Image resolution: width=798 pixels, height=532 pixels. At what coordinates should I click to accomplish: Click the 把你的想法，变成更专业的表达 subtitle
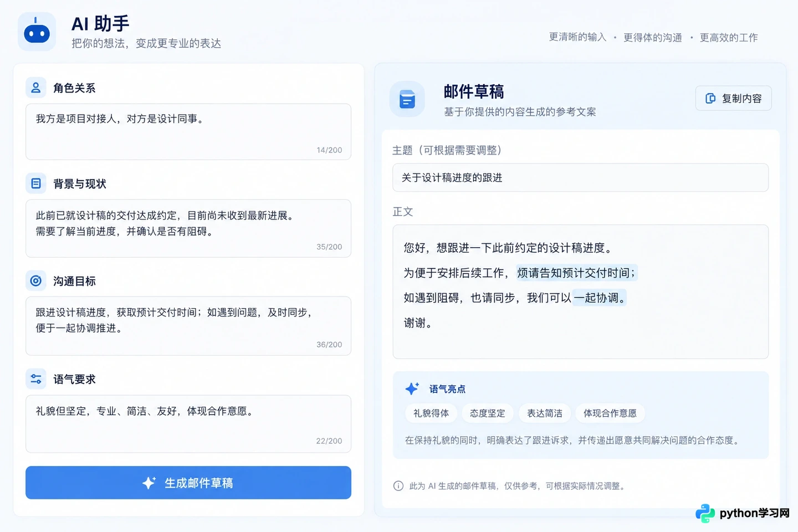[x=146, y=43]
